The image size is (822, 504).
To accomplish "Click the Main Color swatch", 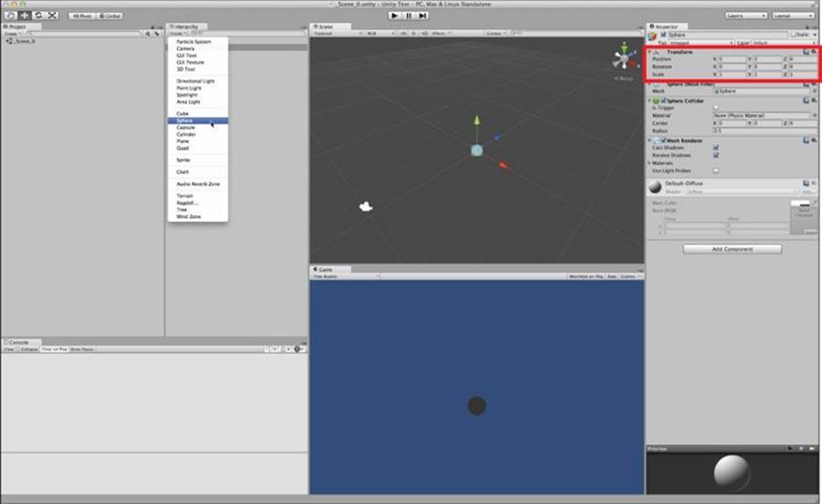I will coord(800,204).
